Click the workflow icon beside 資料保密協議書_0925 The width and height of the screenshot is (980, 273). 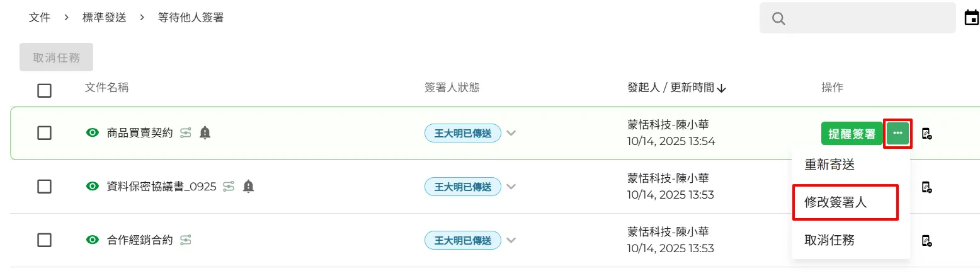click(x=229, y=187)
